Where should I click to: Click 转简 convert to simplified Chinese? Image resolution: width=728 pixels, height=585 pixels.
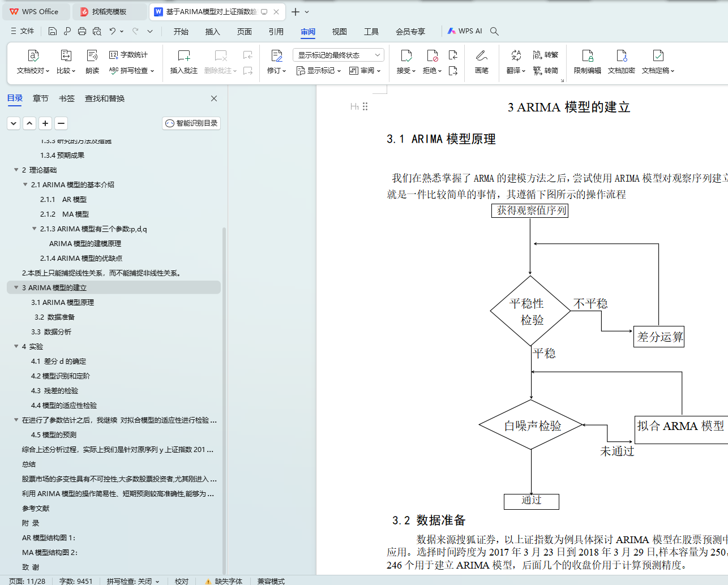[546, 71]
